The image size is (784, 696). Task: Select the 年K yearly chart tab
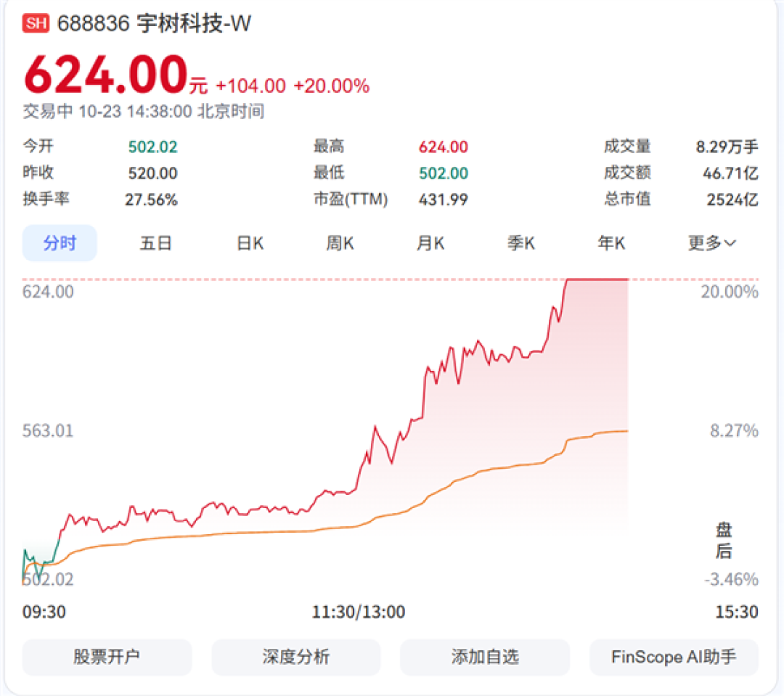611,244
